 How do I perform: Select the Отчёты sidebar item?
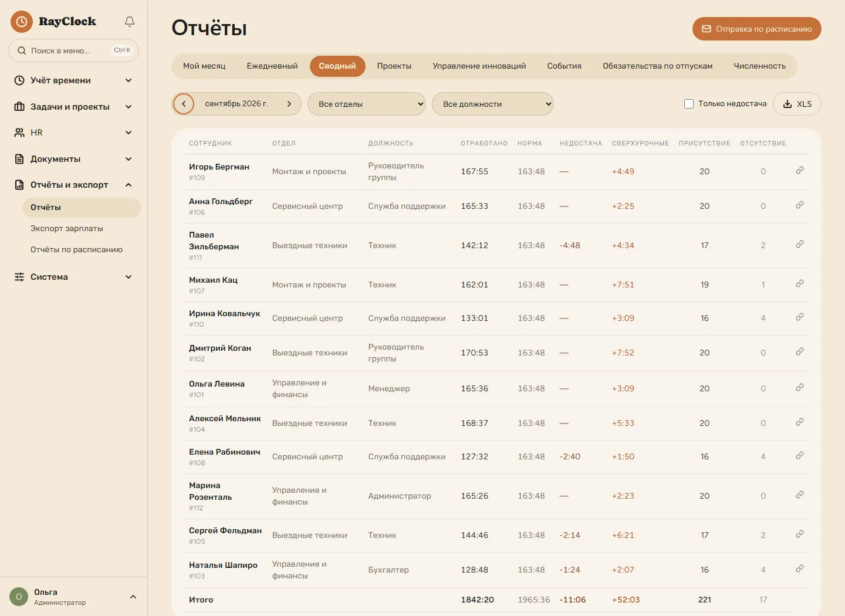click(82, 208)
